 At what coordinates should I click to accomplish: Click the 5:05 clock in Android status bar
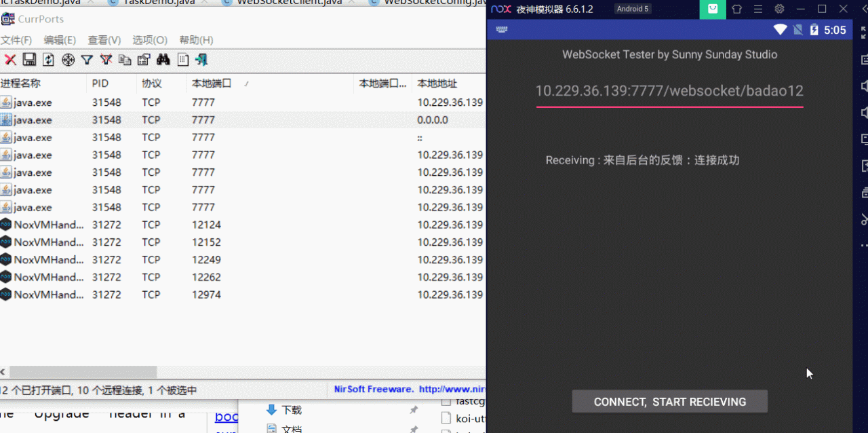(x=835, y=30)
